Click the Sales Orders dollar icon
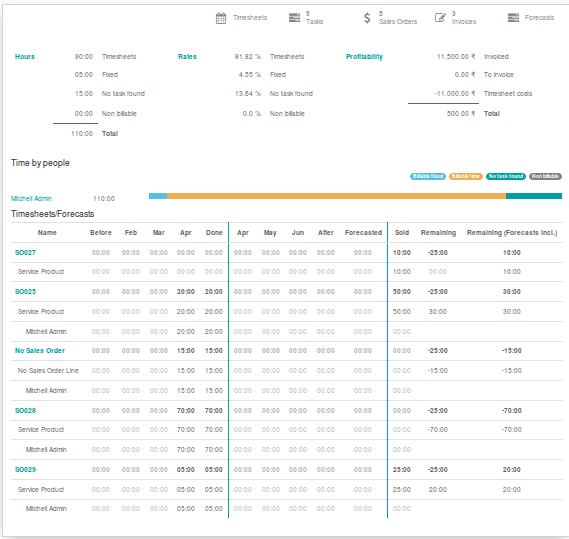This screenshot has width=569, height=539. [367, 18]
